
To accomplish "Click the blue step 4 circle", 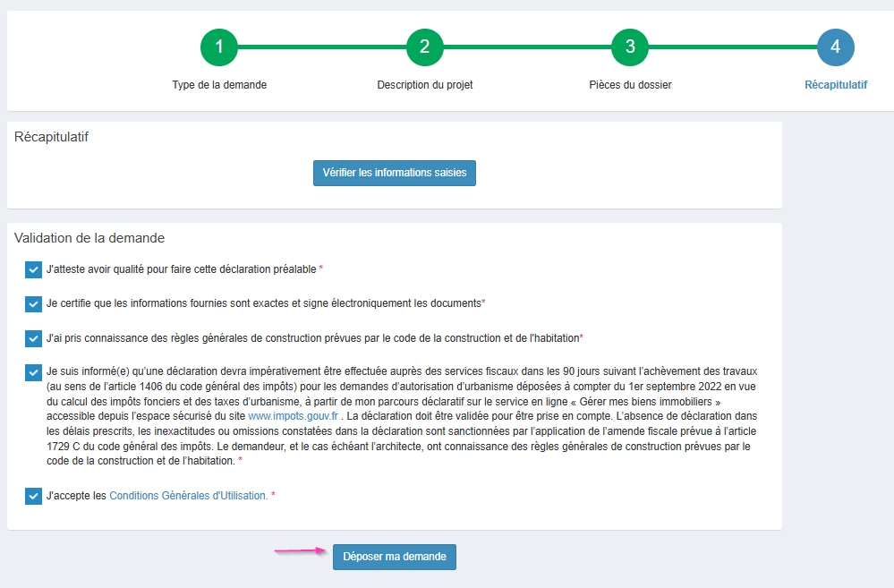I will point(835,47).
